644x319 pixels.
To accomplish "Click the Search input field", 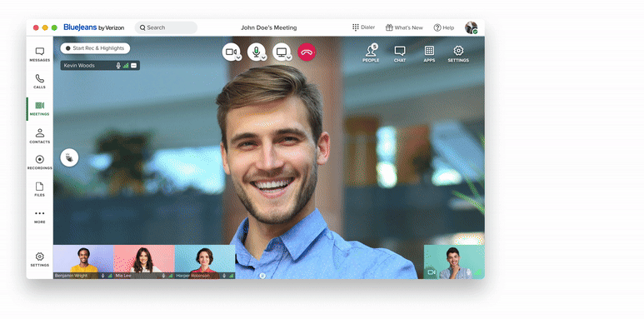I will click(166, 27).
